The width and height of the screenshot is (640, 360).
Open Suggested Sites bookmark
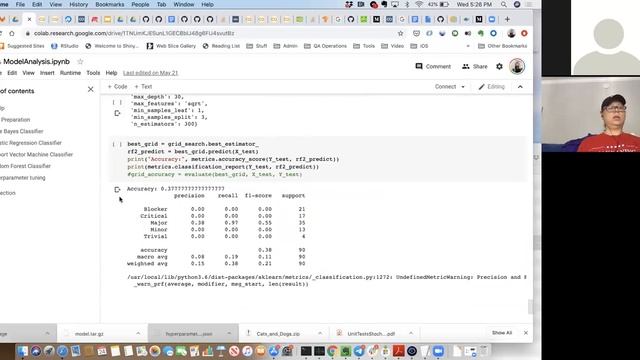pyautogui.click(x=22, y=46)
